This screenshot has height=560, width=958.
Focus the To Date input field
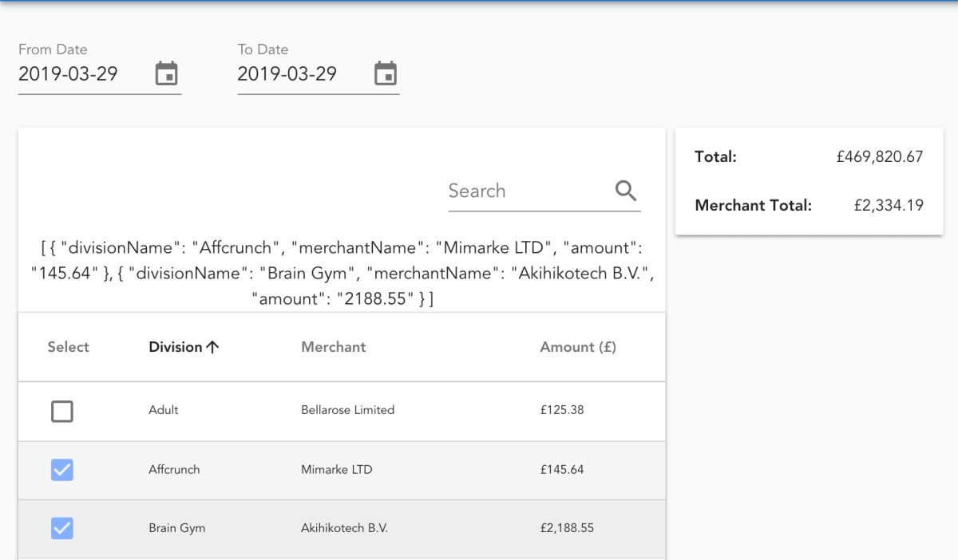pos(299,74)
